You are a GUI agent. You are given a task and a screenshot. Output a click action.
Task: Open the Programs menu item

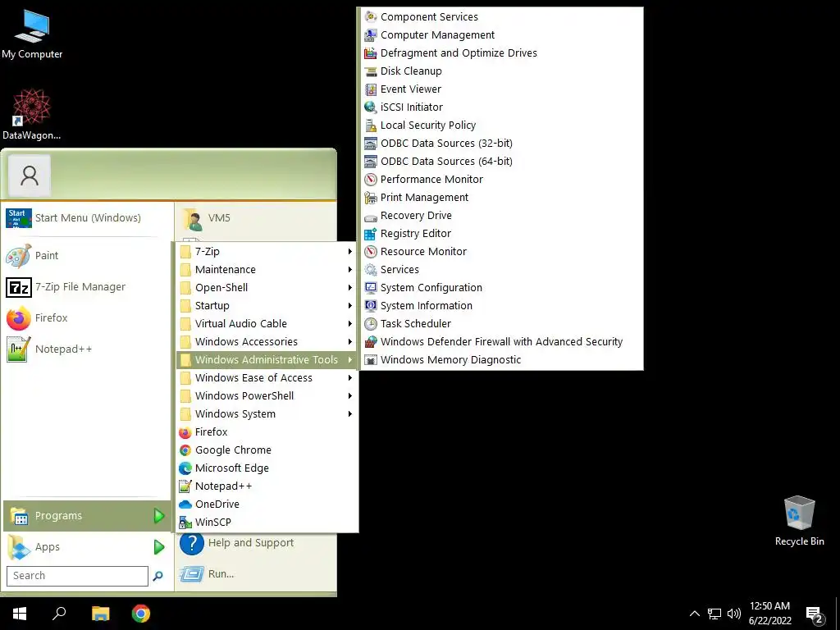point(87,516)
